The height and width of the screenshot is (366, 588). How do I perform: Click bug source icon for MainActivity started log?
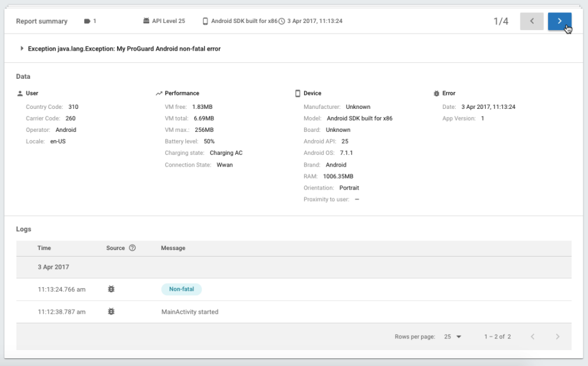111,312
